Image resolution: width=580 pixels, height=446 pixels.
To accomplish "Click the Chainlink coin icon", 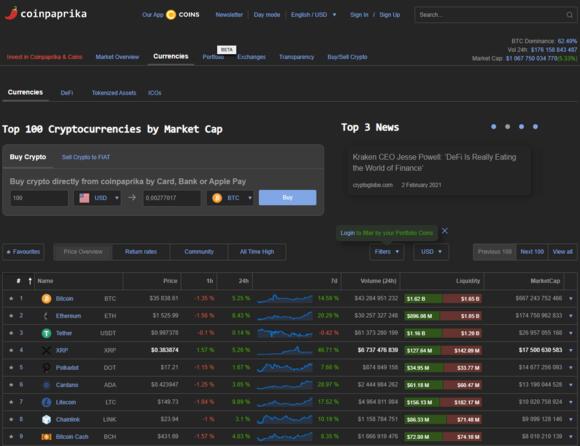I will click(x=46, y=419).
